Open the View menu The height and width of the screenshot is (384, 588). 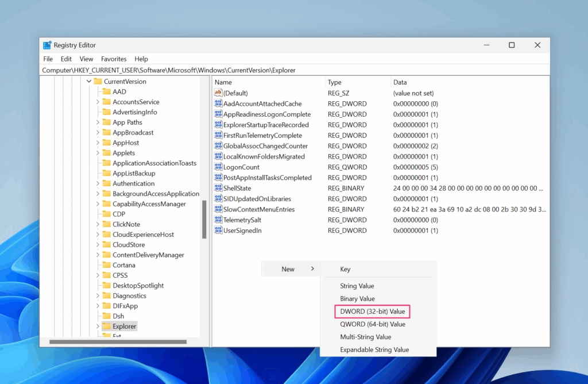[x=86, y=59]
